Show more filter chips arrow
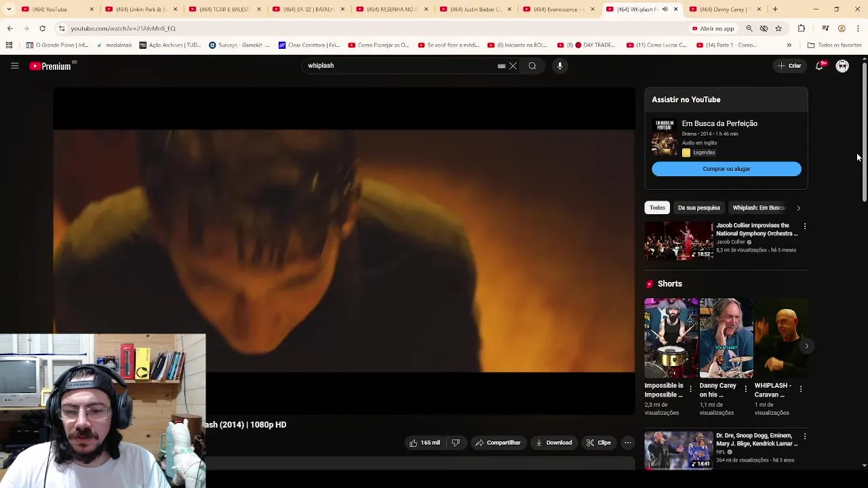This screenshot has width=868, height=488. [798, 208]
